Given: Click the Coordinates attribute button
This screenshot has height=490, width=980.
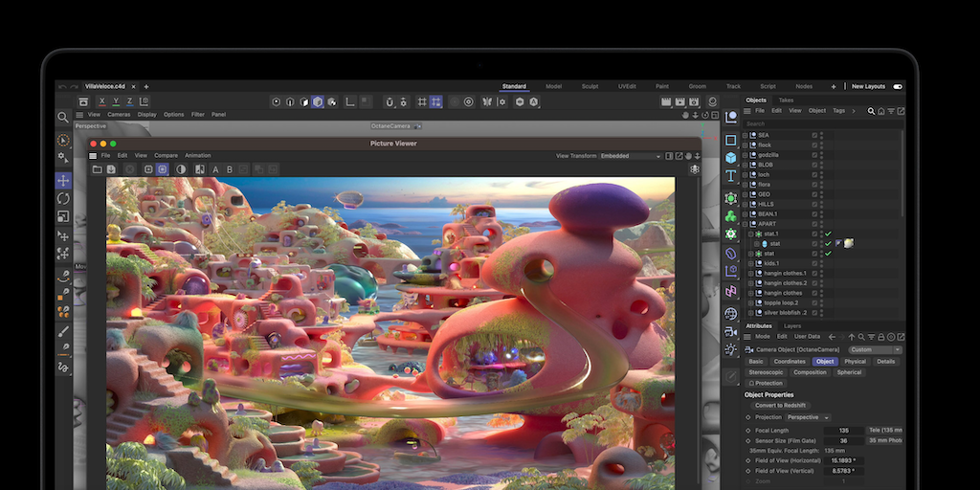Looking at the screenshot, I should pos(790,362).
